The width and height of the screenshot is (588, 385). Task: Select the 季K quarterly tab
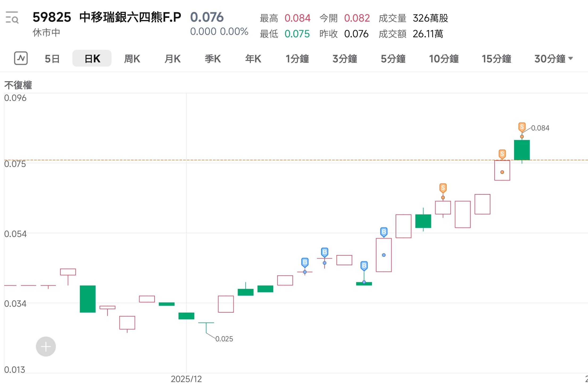click(x=212, y=59)
